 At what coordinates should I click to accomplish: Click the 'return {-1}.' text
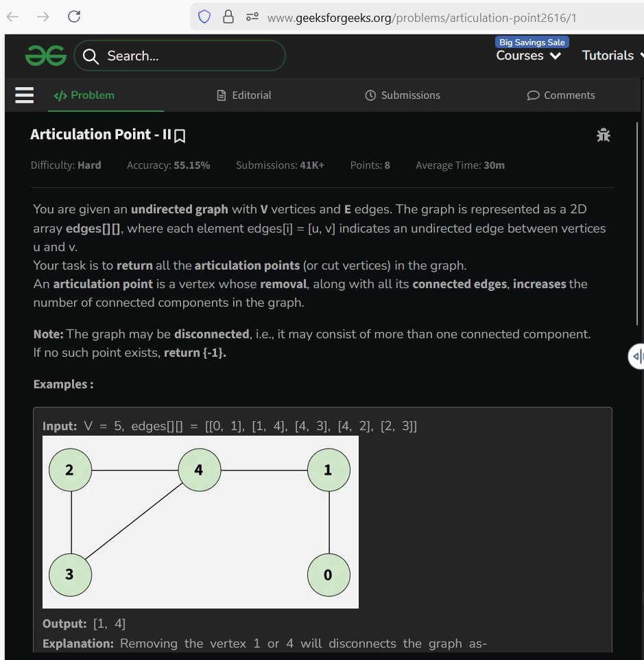pos(195,353)
